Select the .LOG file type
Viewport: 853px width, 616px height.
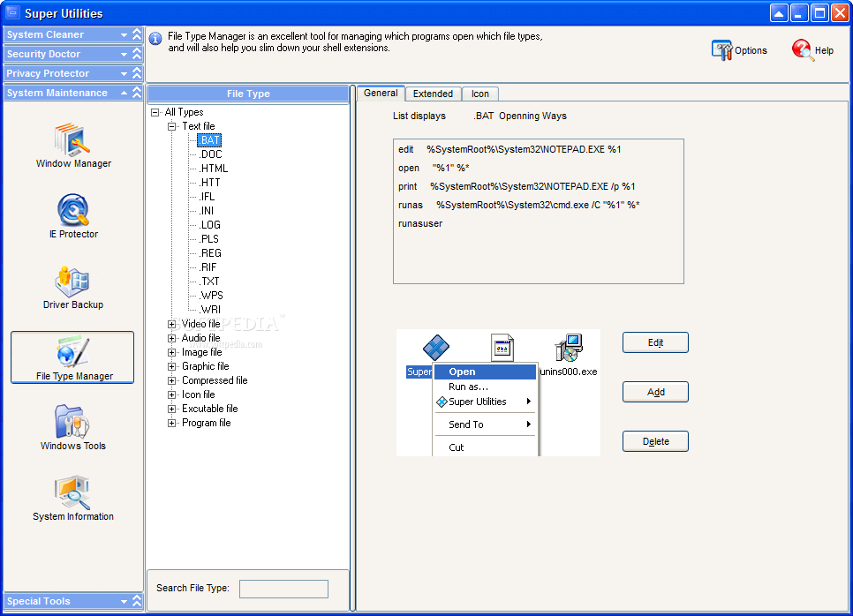tap(210, 225)
